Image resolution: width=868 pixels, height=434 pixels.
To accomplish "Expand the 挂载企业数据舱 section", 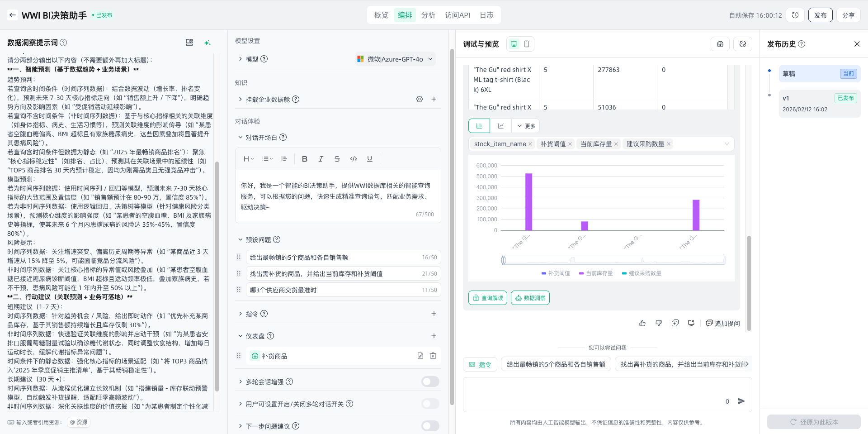I will click(x=241, y=99).
